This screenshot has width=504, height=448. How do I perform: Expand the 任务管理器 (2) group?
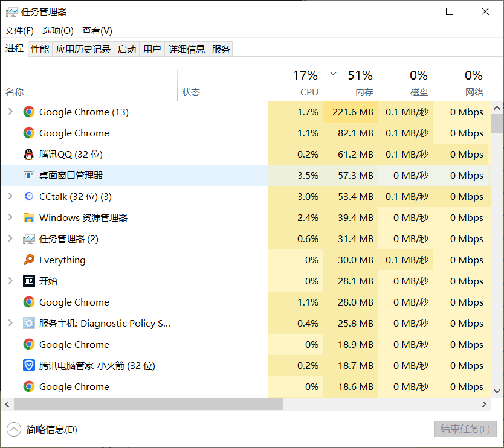[x=10, y=238]
